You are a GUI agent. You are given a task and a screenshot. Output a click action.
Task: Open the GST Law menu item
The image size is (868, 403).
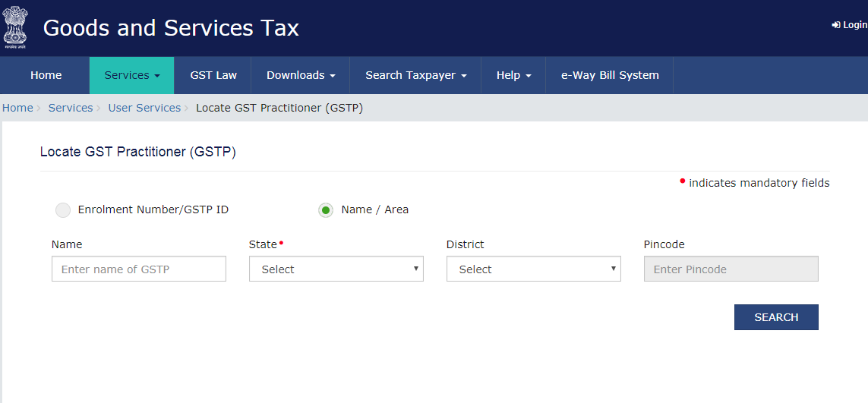[x=213, y=75]
